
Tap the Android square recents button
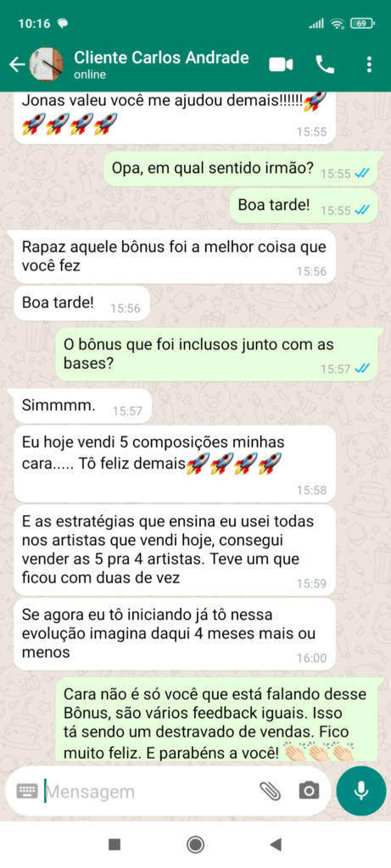[115, 844]
